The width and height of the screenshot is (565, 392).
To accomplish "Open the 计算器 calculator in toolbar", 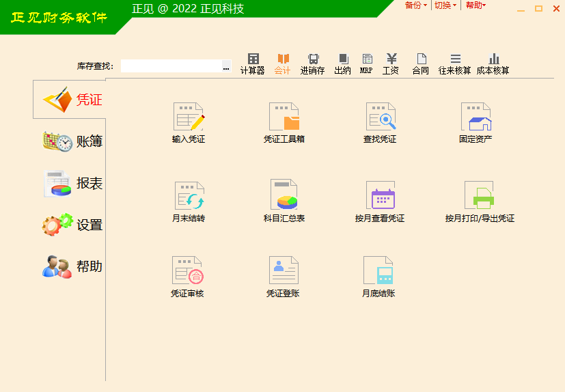I will [x=253, y=64].
